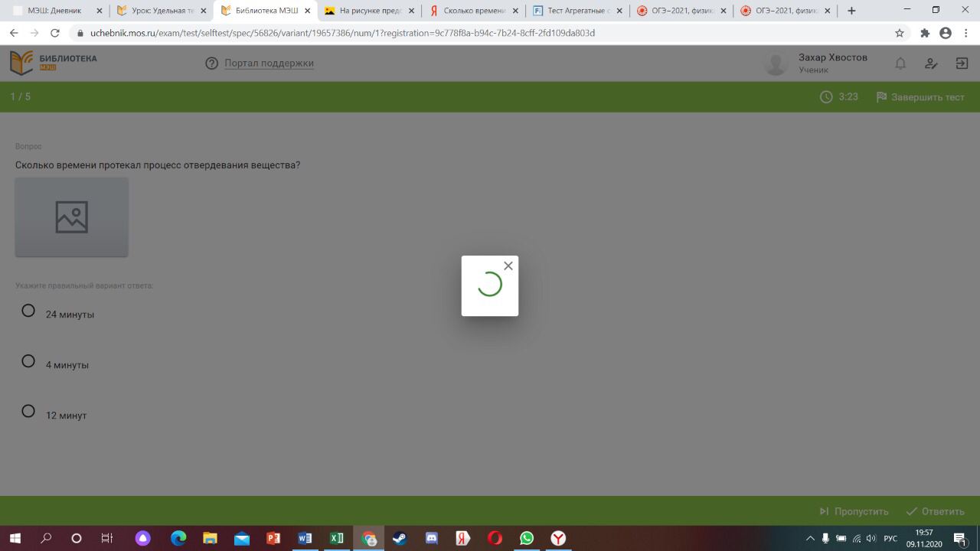Image resolution: width=980 pixels, height=551 pixels.
Task: Click the user profile edit icon
Action: 931,64
